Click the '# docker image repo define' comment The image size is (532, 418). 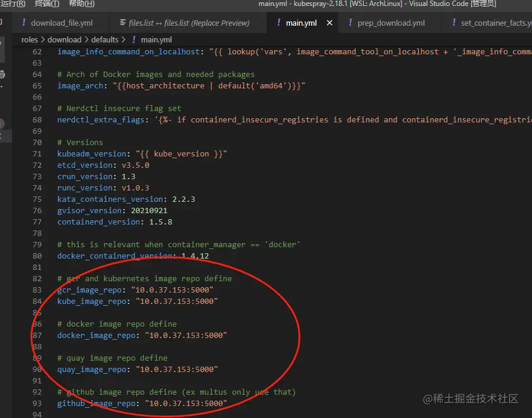pyautogui.click(x=117, y=324)
